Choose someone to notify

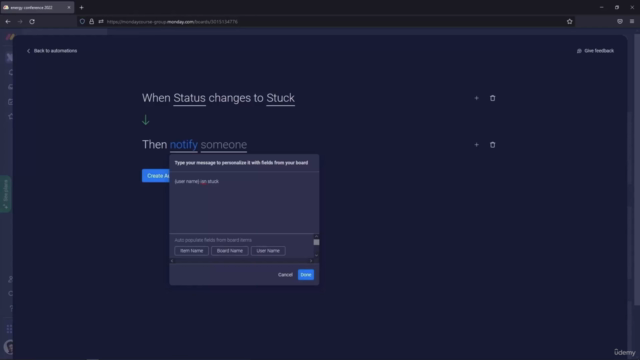(224, 144)
